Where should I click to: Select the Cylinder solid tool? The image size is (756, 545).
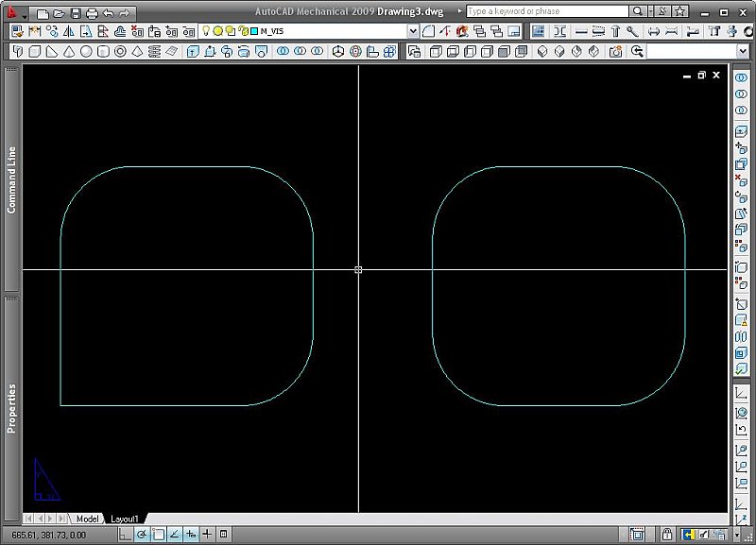pos(103,51)
